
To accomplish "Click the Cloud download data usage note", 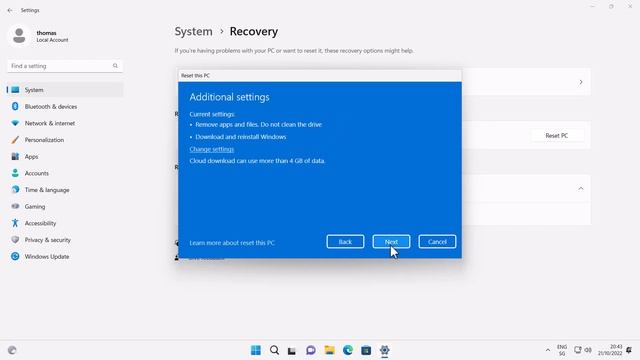I will coord(257,161).
